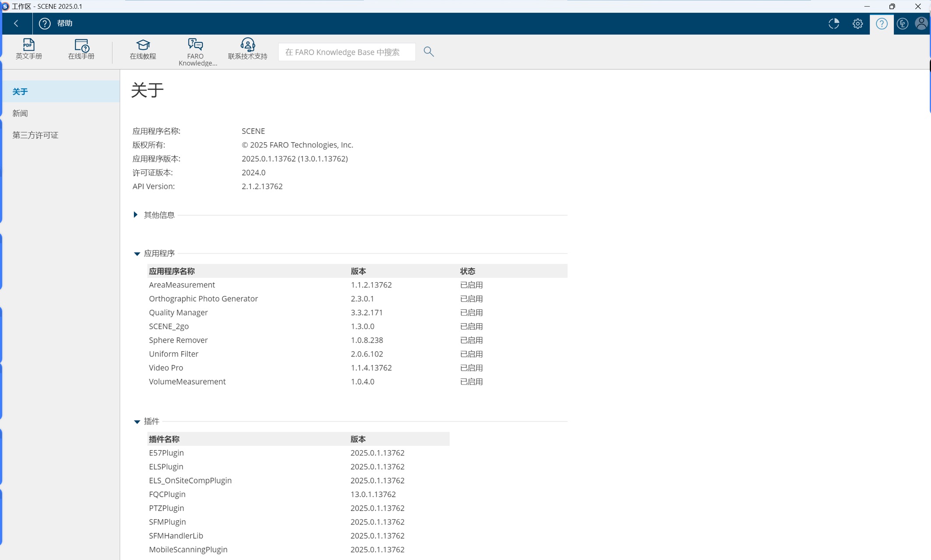
Task: Click the task progress circle icon
Action: click(x=834, y=24)
